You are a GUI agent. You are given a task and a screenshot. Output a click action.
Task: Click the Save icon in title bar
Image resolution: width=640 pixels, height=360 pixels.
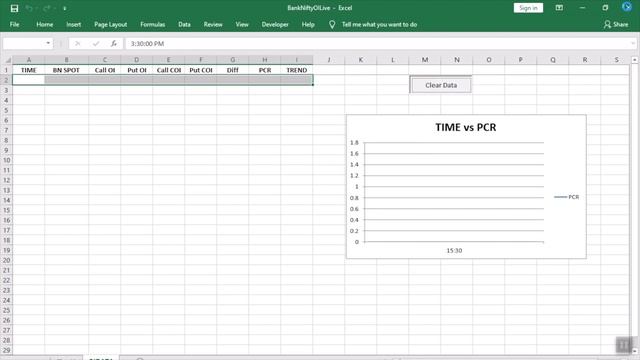[x=14, y=8]
